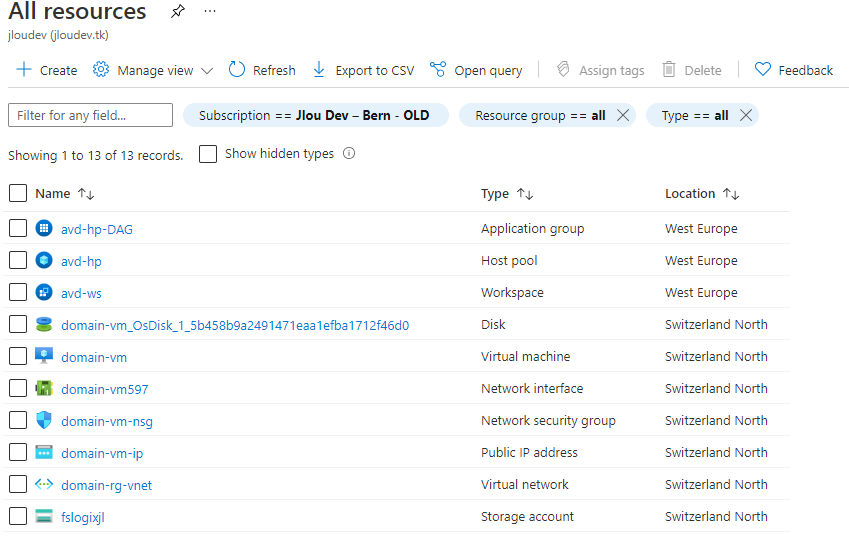Pin the All resources page
This screenshot has width=849, height=536.
tap(178, 11)
